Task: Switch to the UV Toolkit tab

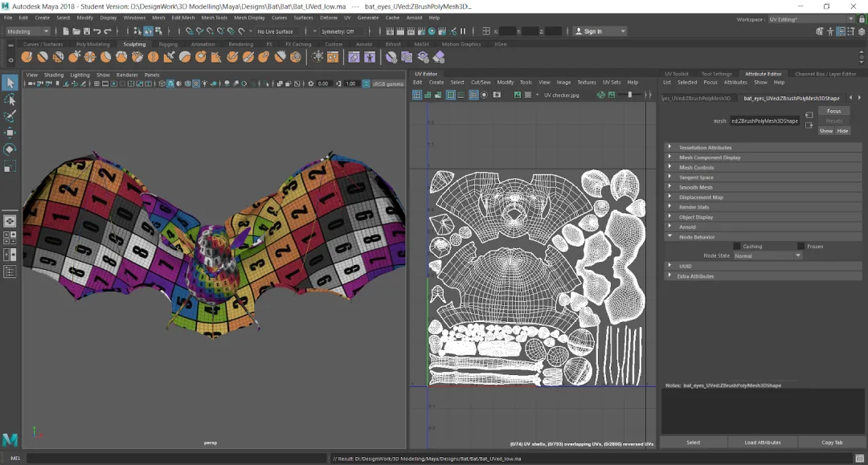Action: [x=677, y=74]
